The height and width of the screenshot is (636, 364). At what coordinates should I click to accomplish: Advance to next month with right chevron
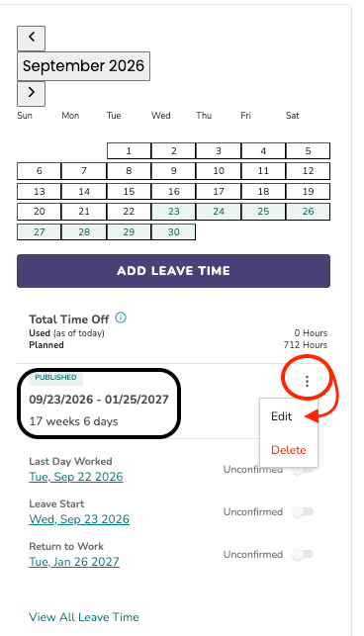pyautogui.click(x=32, y=94)
